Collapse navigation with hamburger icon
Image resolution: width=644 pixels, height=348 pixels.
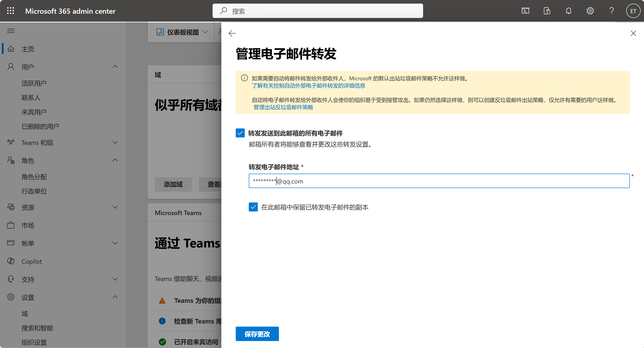click(11, 31)
